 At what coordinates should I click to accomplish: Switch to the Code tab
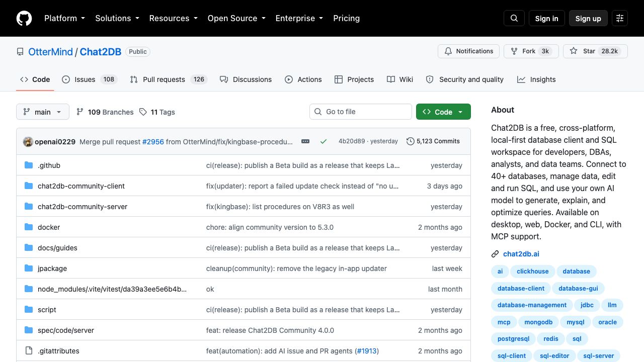(x=35, y=79)
